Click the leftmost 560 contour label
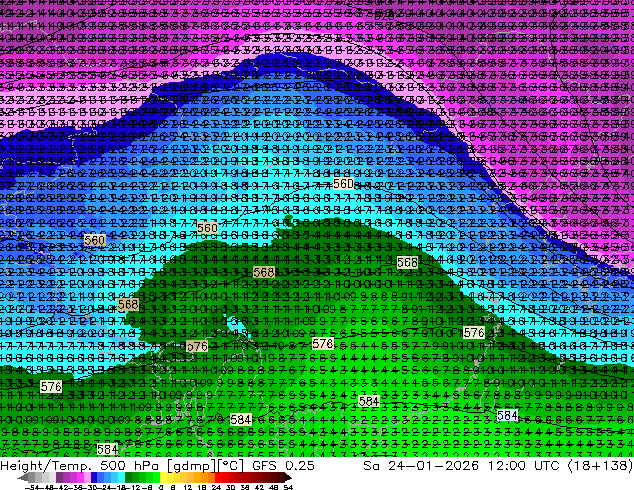Screen dimensions: 634x490 (94, 240)
